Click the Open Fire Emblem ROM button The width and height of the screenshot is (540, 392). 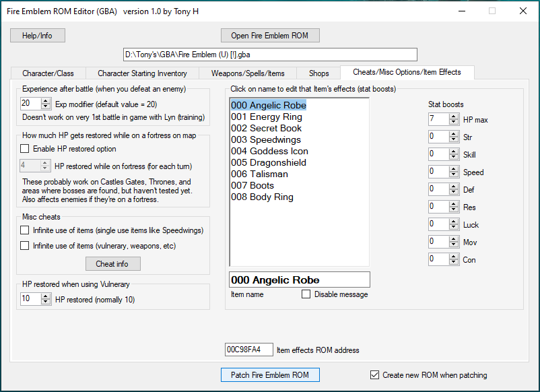tap(270, 35)
